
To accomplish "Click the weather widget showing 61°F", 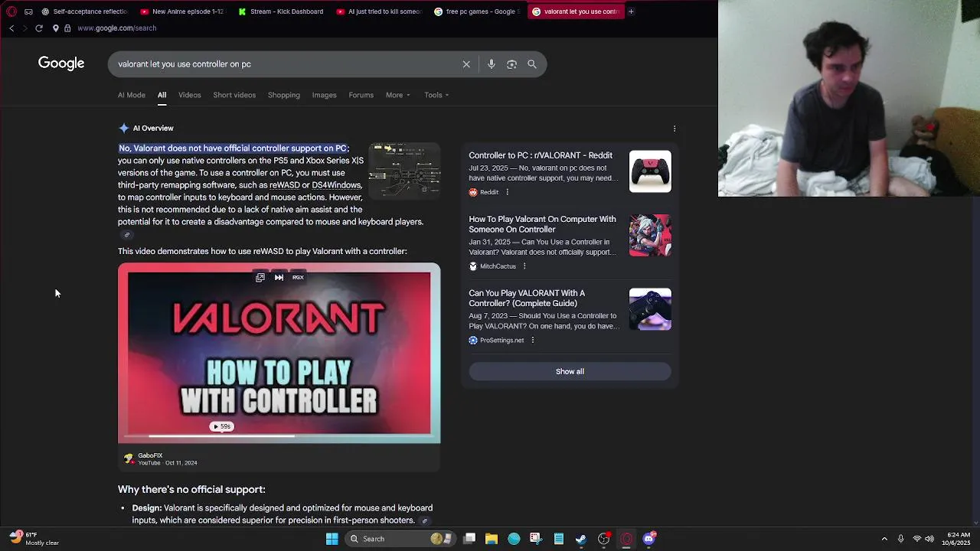I will pyautogui.click(x=35, y=539).
